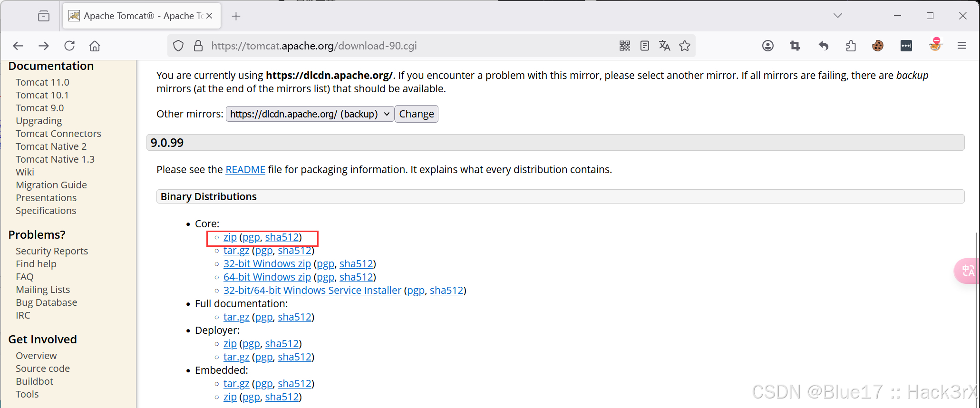Open the IRC sidebar link
Viewport: 980px width, 408px height.
click(23, 315)
